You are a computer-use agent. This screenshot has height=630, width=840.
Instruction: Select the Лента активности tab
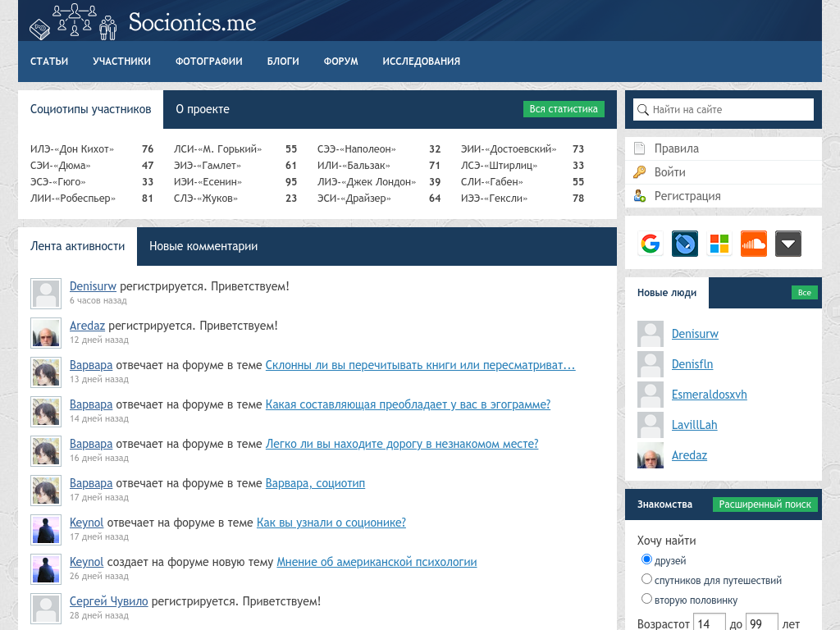pyautogui.click(x=78, y=246)
